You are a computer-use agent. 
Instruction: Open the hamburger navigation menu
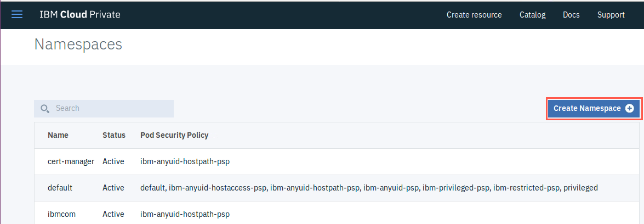pos(17,15)
